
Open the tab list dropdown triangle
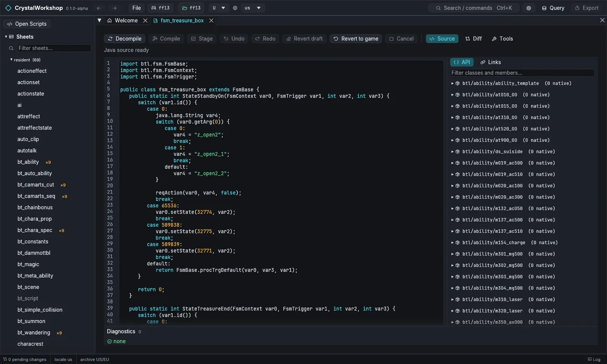[99, 20]
